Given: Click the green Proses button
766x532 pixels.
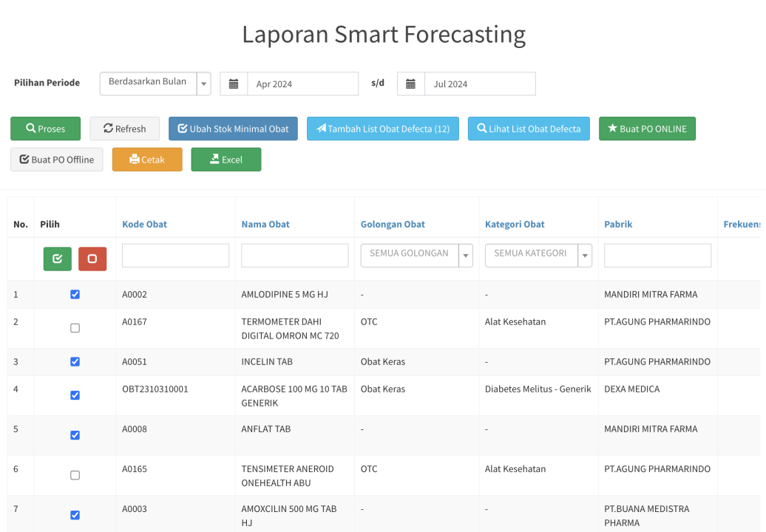Looking at the screenshot, I should coord(45,129).
